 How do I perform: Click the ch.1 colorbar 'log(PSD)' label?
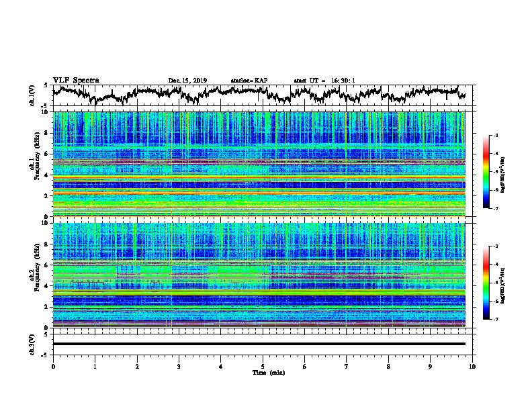pyautogui.click(x=503, y=175)
